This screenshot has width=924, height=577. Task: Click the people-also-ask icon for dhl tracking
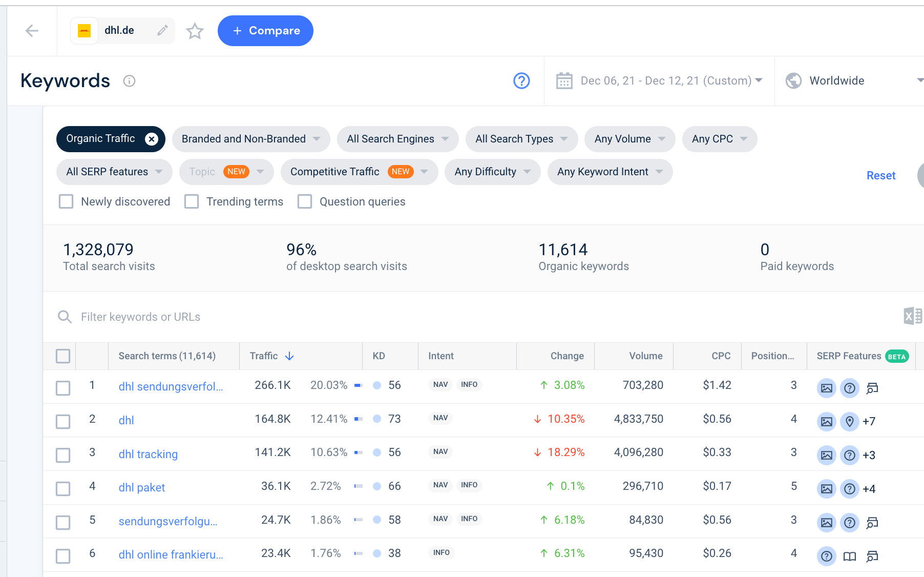pos(850,455)
